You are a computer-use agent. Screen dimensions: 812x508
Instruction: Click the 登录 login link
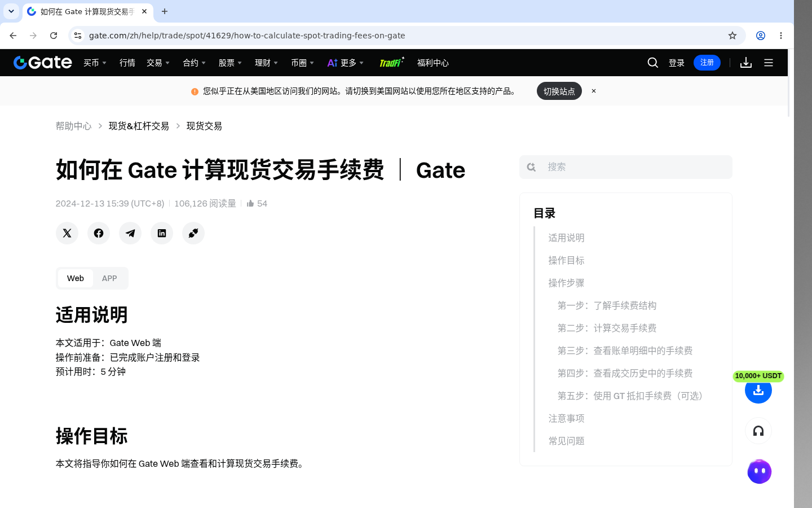coord(677,63)
